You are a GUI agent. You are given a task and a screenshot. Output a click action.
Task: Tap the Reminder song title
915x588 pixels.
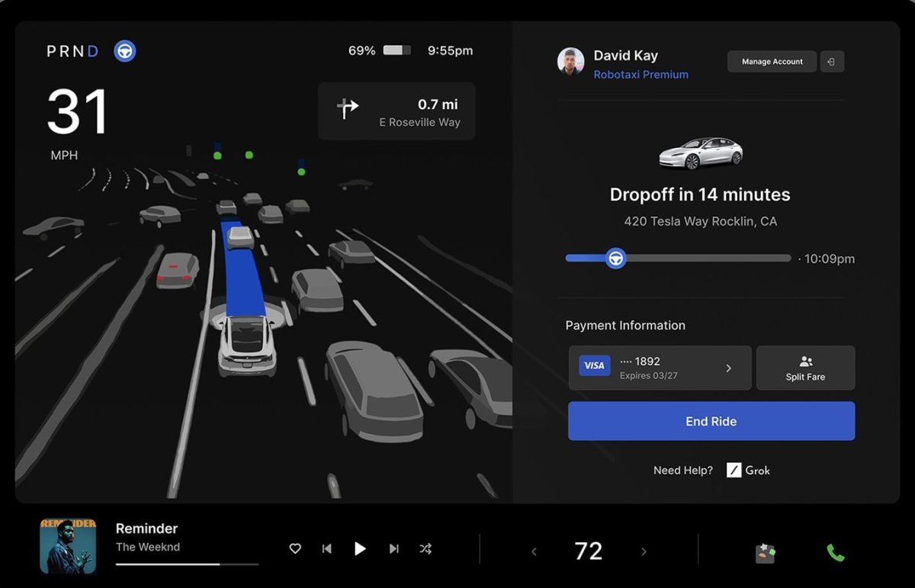pos(147,529)
